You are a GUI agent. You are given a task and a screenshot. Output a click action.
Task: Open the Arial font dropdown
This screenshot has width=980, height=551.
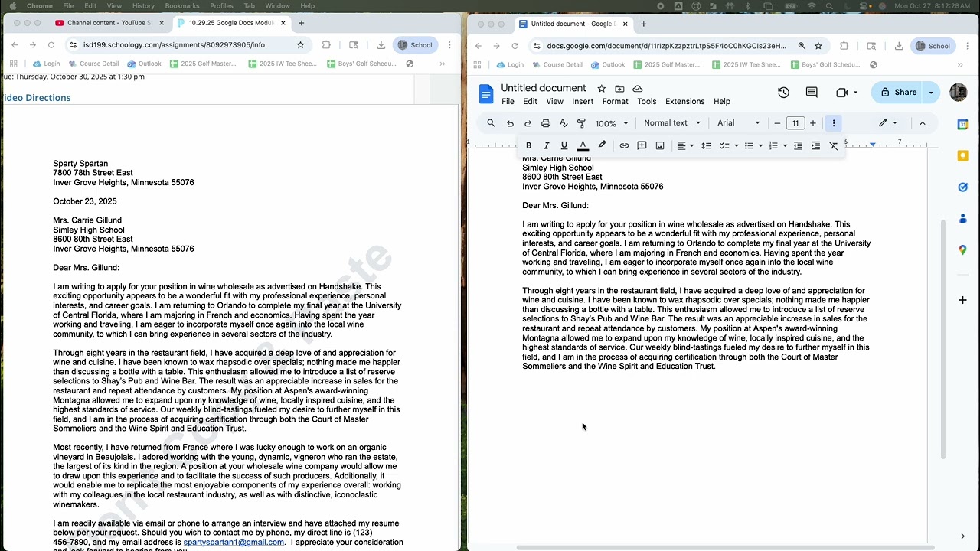pos(738,123)
